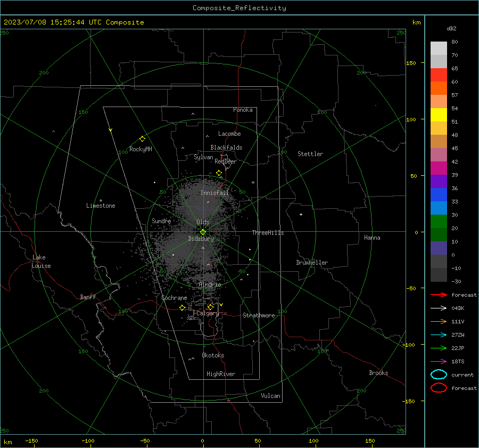Click the Sylvan label
479x448 pixels.
pyautogui.click(x=203, y=158)
